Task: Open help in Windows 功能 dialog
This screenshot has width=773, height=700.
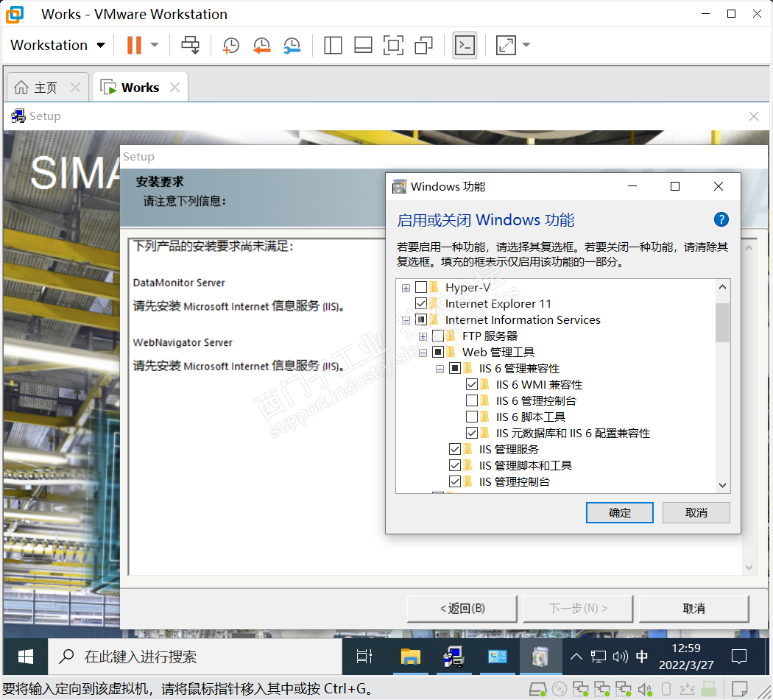Action: (721, 220)
